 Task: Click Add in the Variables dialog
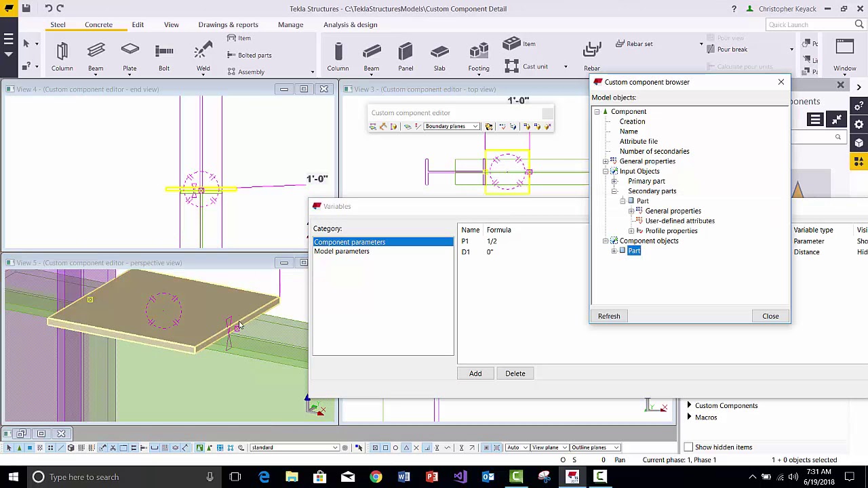475,373
